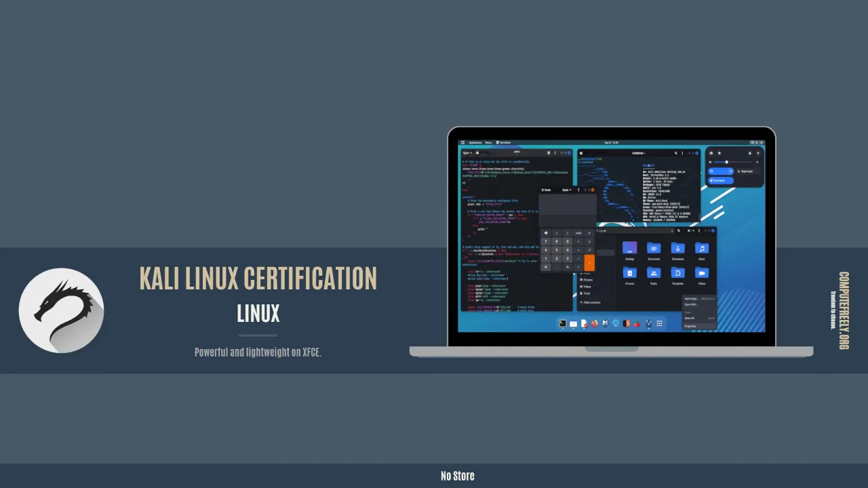Choose Open With in the context menu
The height and width of the screenshot is (488, 868).
[699, 304]
